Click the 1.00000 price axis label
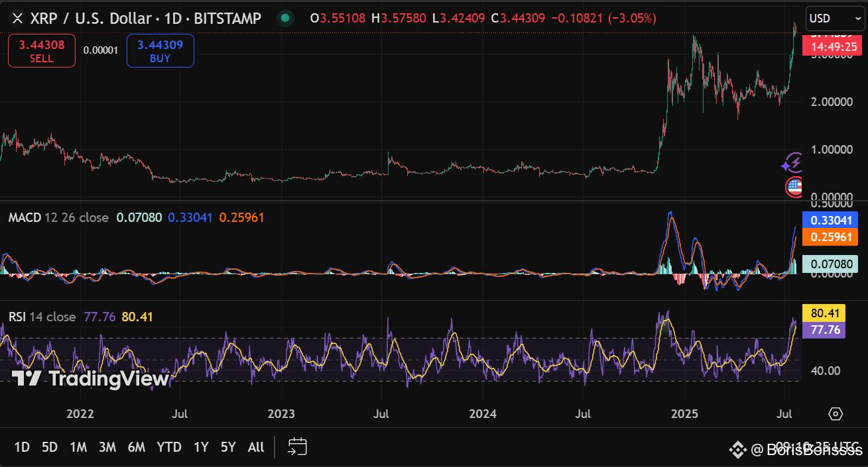The image size is (868, 467). [831, 150]
